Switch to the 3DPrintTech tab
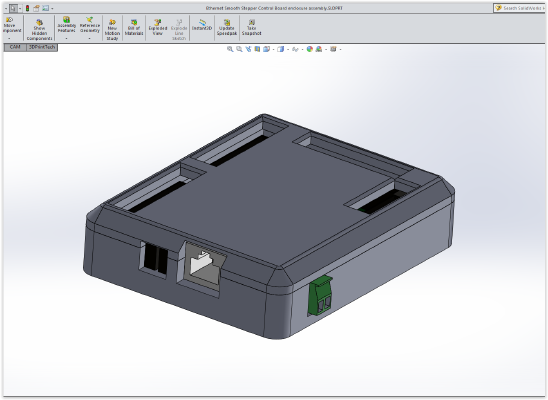This screenshot has height=400, width=548. pos(42,47)
